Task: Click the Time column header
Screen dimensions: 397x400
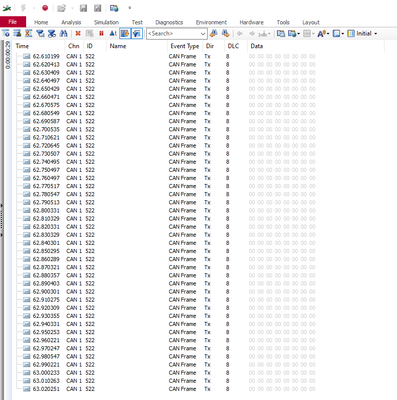Action: pos(38,46)
